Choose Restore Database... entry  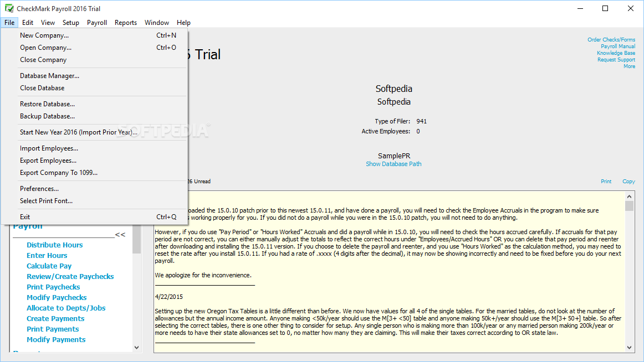tap(94, 104)
